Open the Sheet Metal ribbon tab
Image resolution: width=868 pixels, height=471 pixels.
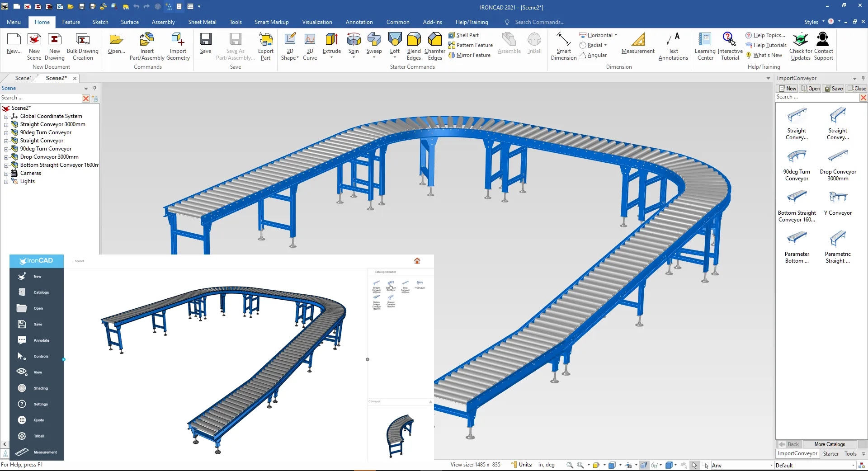click(x=202, y=22)
